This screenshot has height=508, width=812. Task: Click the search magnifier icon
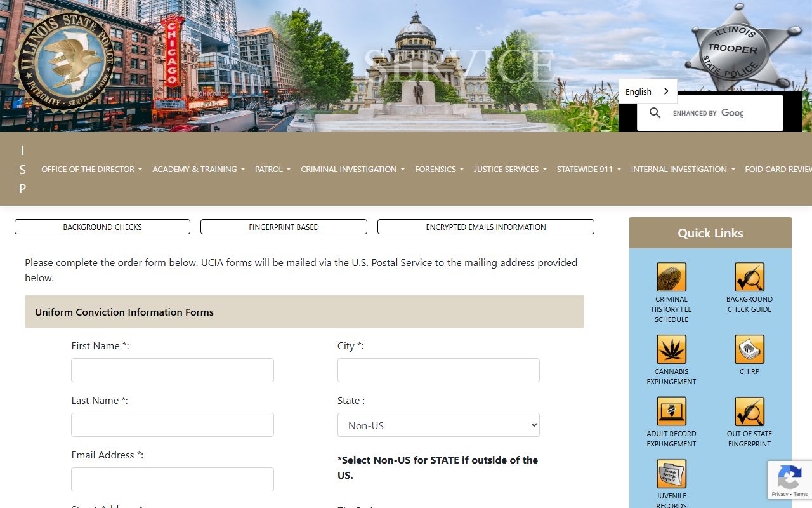pyautogui.click(x=655, y=113)
